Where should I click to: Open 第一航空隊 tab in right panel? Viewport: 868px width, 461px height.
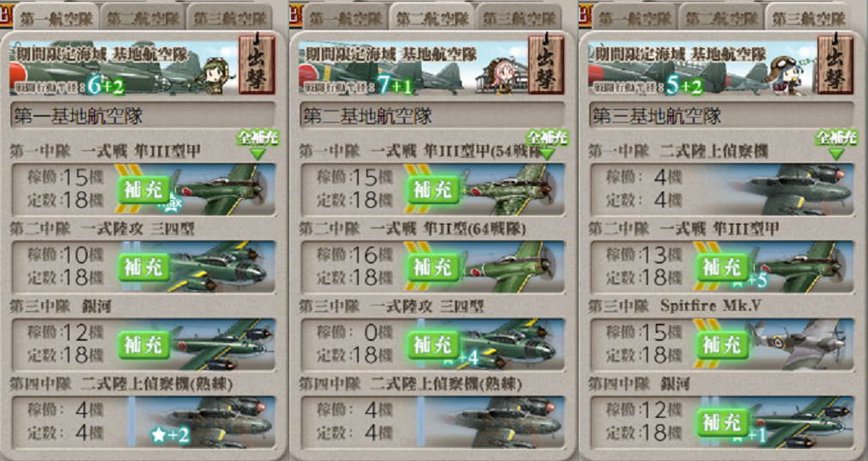634,18
